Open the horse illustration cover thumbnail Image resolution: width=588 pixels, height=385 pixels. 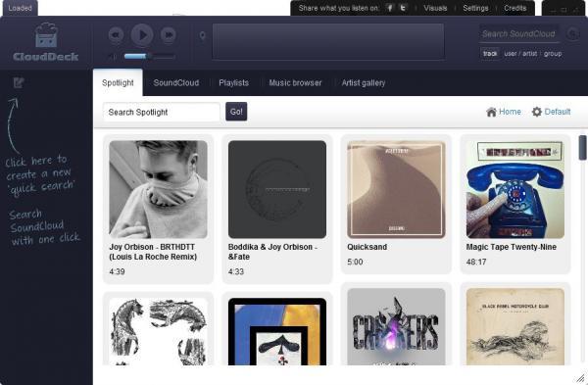click(158, 331)
